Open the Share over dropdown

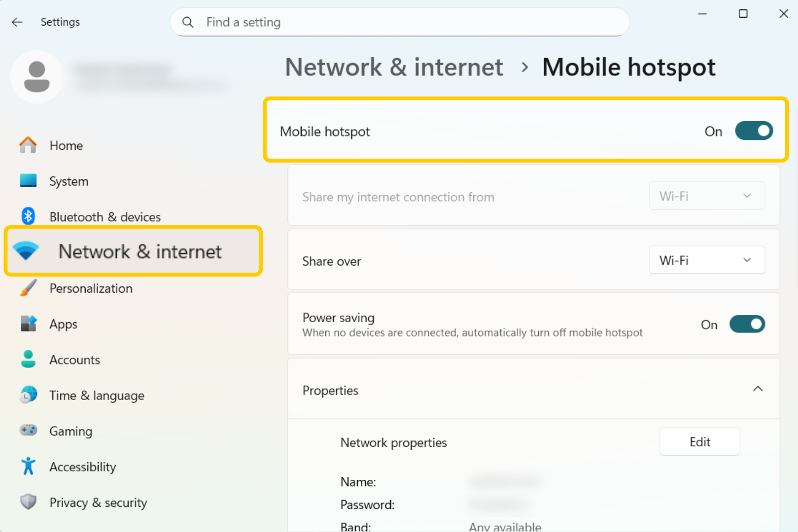click(x=706, y=260)
